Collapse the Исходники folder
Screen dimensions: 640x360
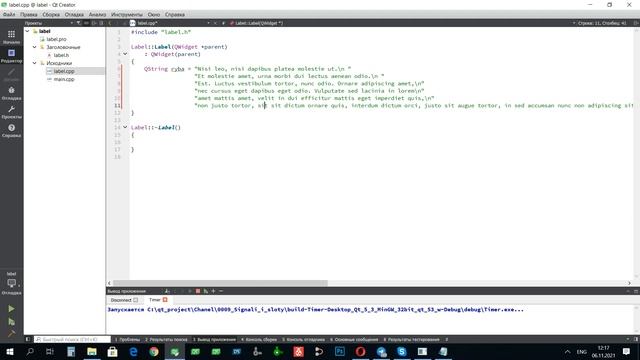[35, 63]
